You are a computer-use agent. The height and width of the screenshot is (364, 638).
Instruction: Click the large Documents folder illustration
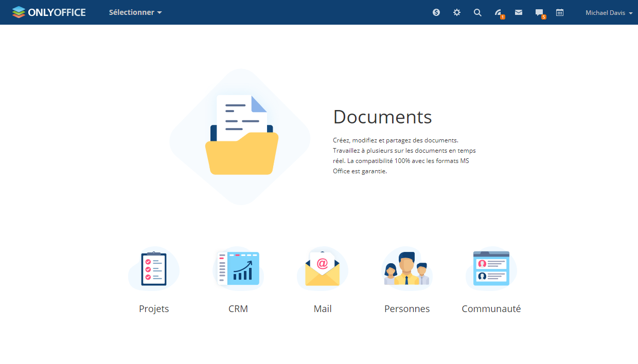(x=241, y=136)
